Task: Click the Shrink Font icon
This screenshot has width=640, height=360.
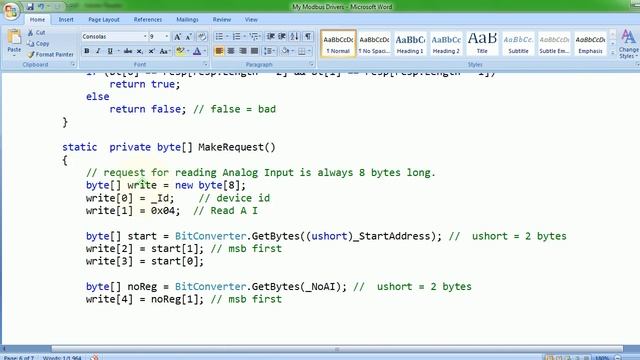Action: tap(189, 37)
